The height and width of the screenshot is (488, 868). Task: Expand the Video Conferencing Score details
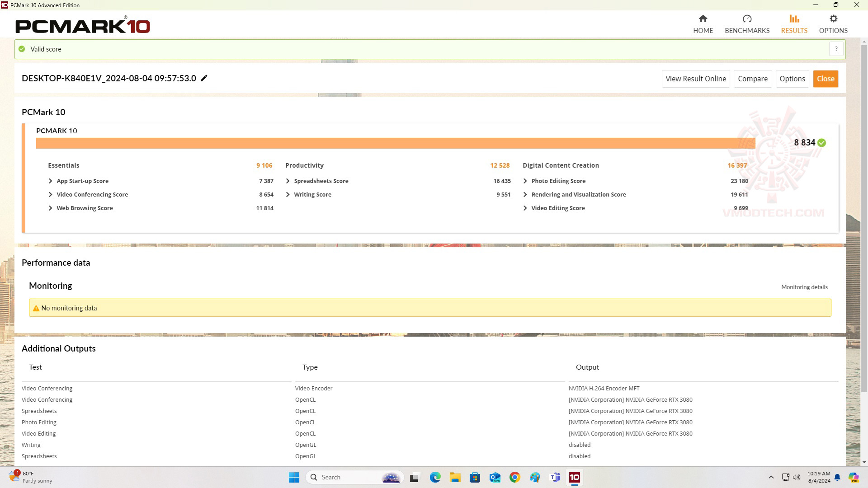(x=50, y=194)
